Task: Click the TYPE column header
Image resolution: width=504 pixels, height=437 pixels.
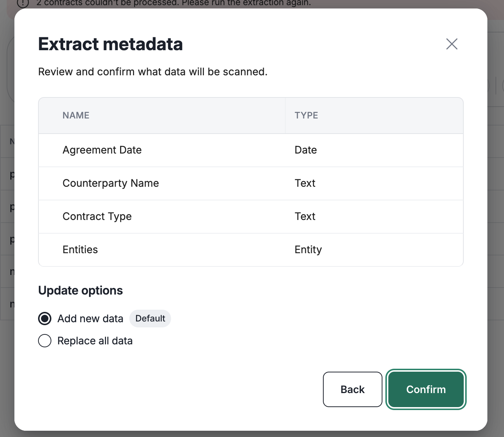Action: point(306,116)
